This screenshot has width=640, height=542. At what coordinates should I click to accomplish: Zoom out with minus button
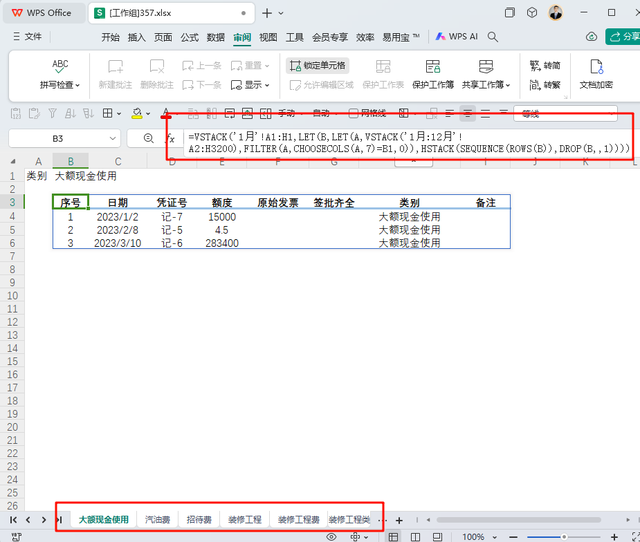point(513,537)
